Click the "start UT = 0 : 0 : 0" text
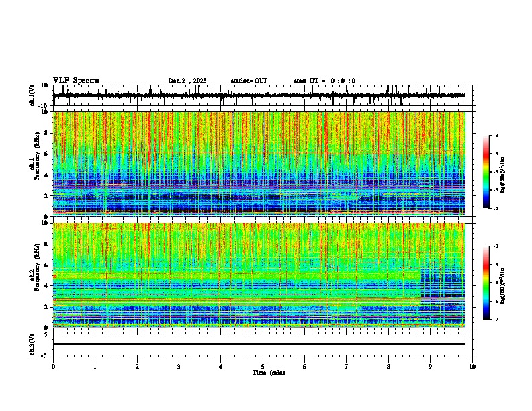The image size is (532, 411). point(324,81)
